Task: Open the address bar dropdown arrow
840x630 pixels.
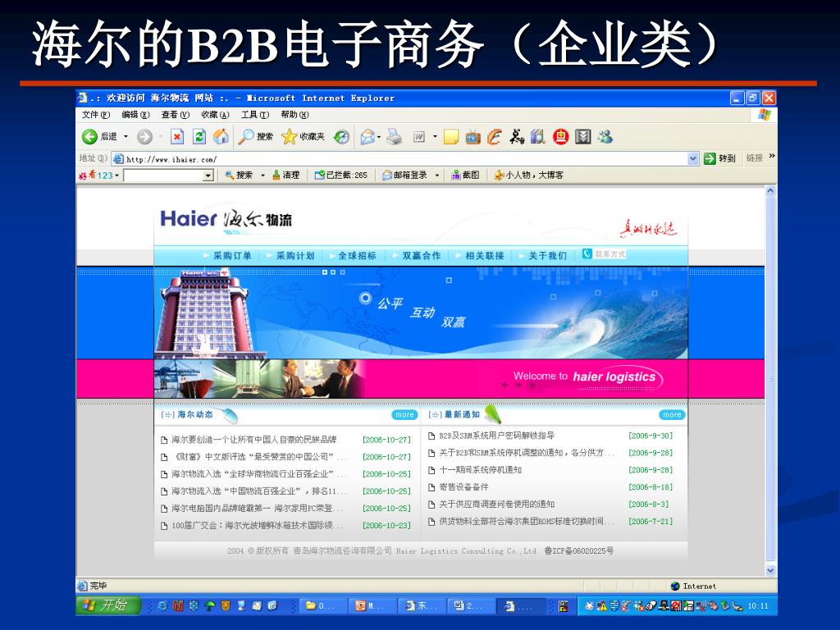Action: pos(693,158)
